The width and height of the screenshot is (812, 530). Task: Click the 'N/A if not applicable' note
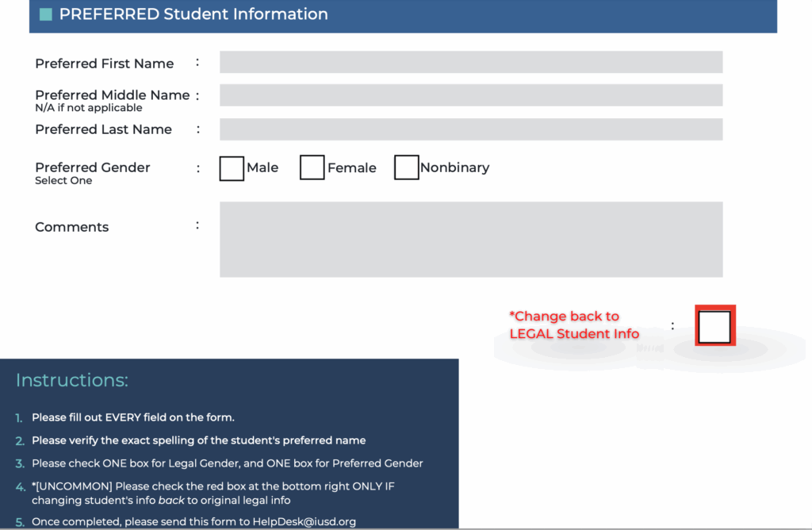click(x=89, y=108)
